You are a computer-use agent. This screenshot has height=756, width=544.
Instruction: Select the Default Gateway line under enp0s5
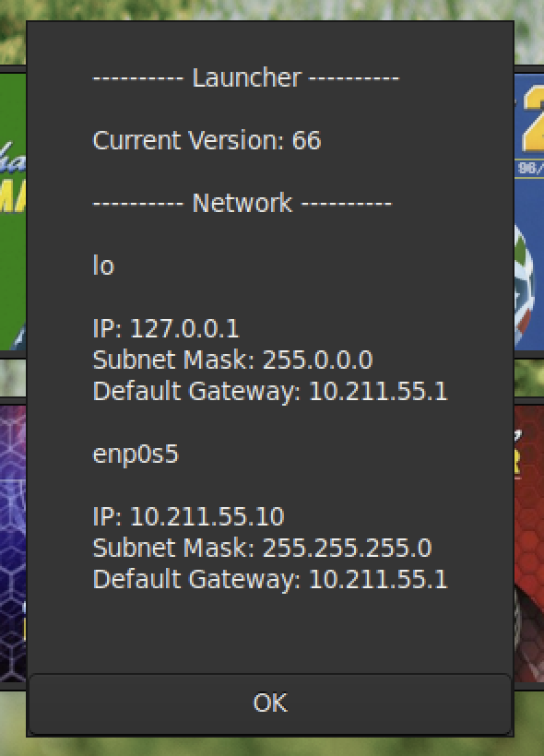point(270,579)
